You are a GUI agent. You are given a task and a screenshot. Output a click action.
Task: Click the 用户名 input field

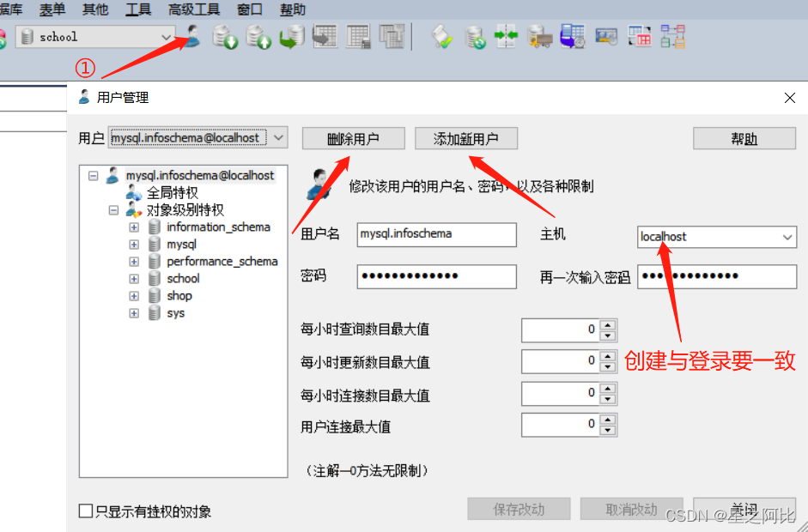coord(436,234)
